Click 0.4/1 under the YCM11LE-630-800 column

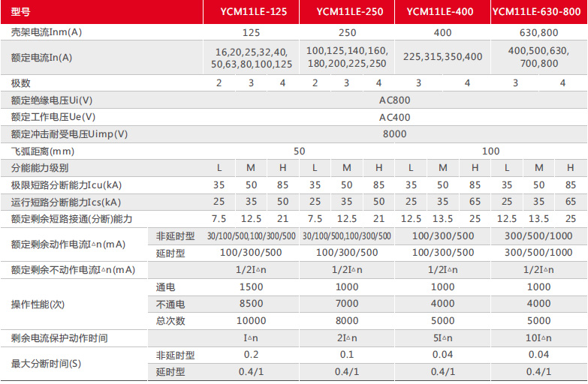coord(539,372)
